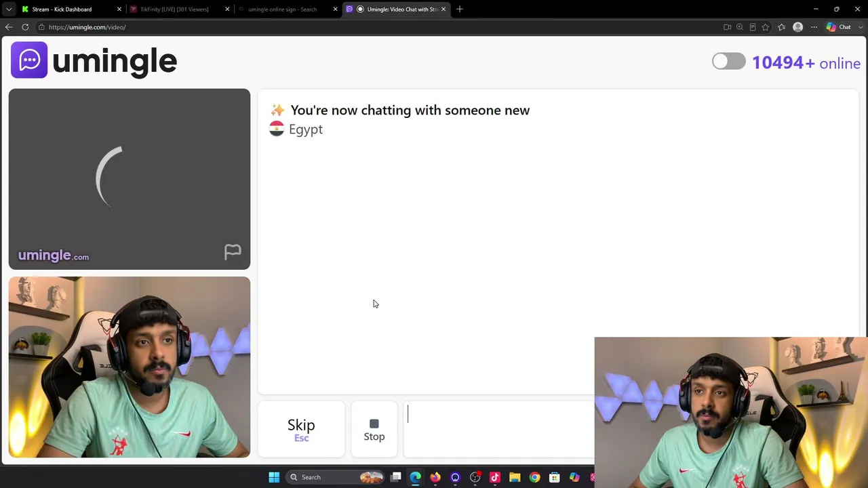Close the TikFinity tab
The image size is (868, 488).
(227, 9)
